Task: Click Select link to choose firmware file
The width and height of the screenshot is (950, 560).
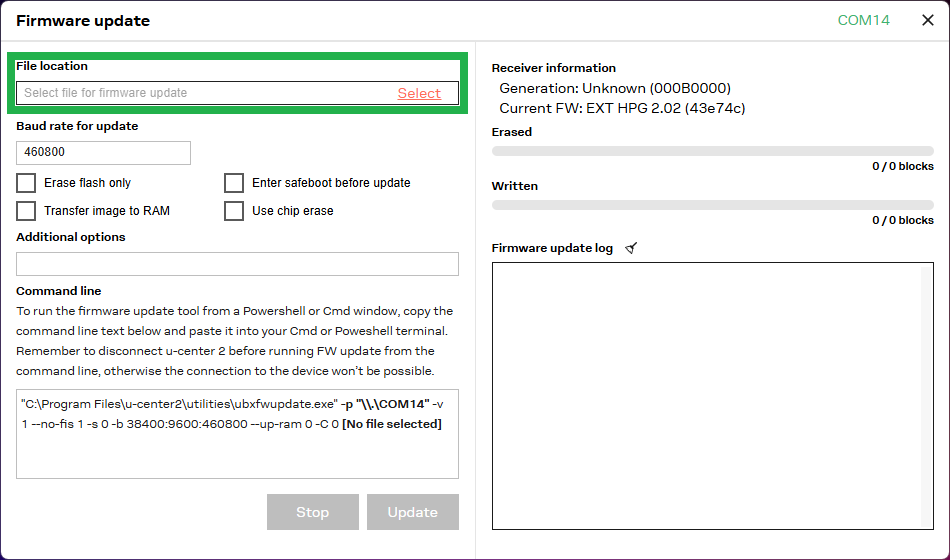Action: pyautogui.click(x=419, y=93)
